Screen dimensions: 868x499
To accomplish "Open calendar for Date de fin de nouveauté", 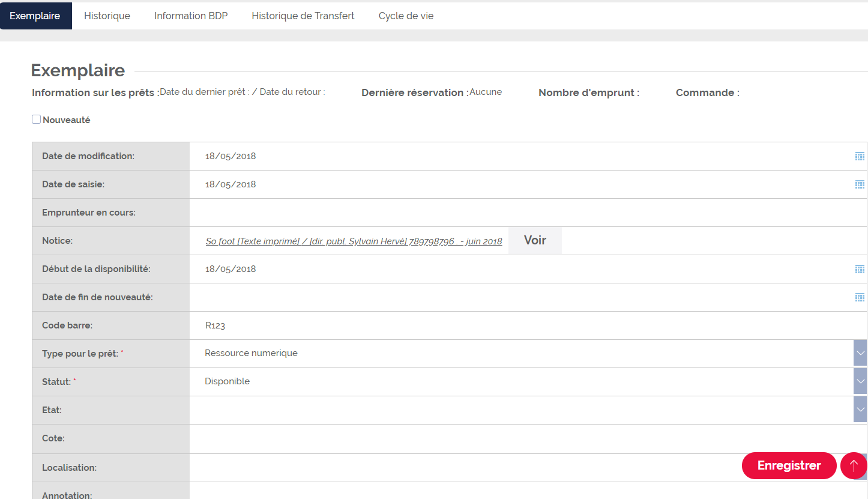I will [860, 297].
